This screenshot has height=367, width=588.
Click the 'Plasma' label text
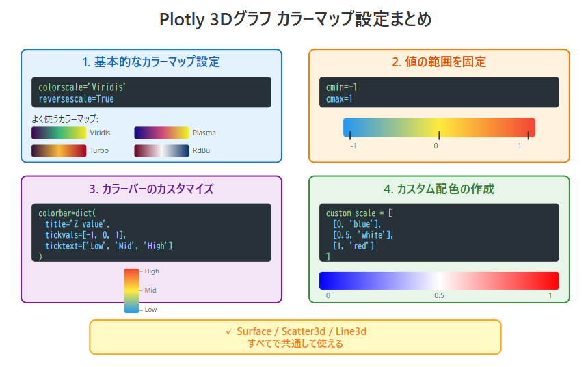coord(204,133)
